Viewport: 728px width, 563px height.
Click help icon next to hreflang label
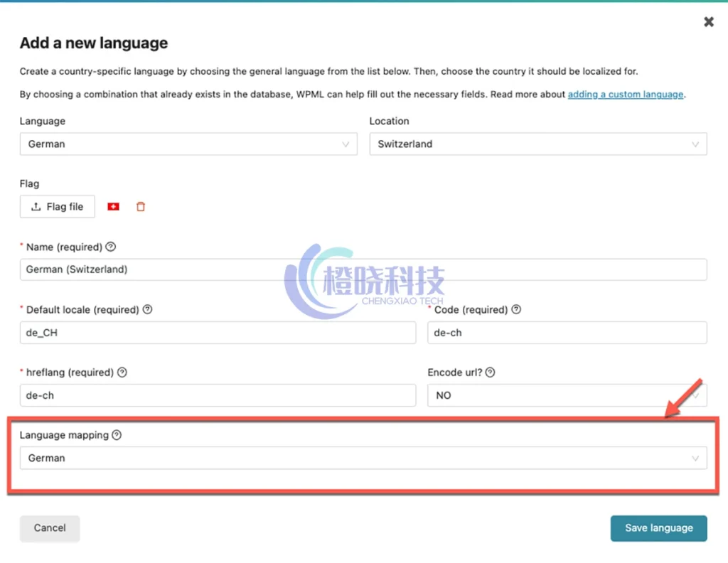tap(122, 372)
